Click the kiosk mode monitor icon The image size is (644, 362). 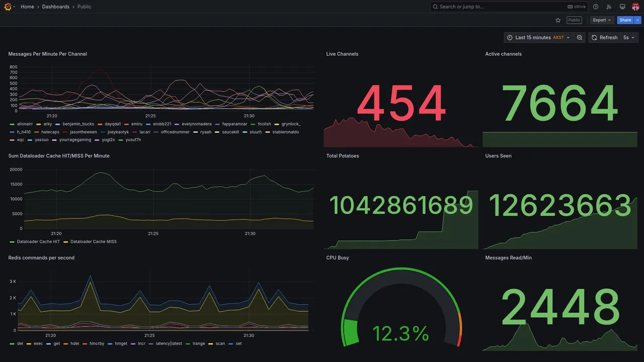[x=622, y=7]
